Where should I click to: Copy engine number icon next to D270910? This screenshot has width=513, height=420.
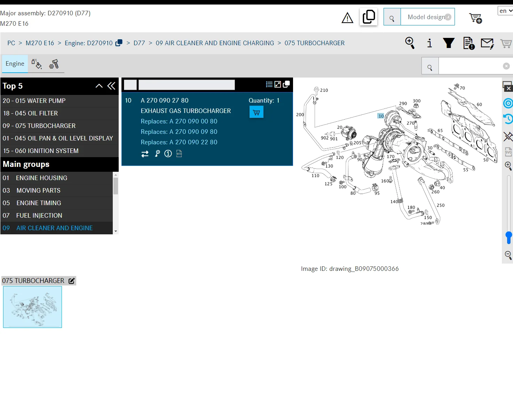(119, 43)
